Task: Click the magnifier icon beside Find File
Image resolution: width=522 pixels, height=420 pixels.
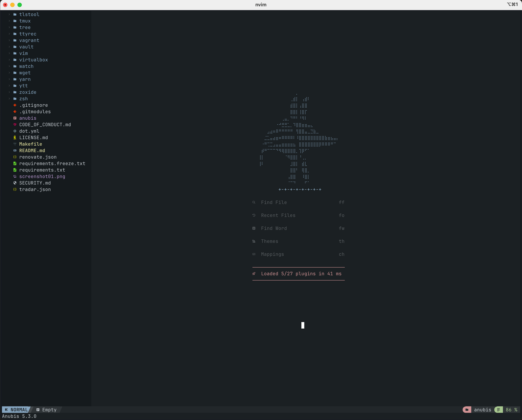Action: pos(254,202)
